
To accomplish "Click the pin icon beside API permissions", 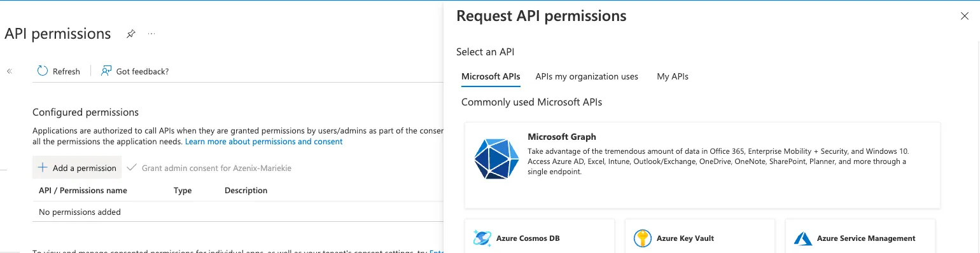I will 131,34.
